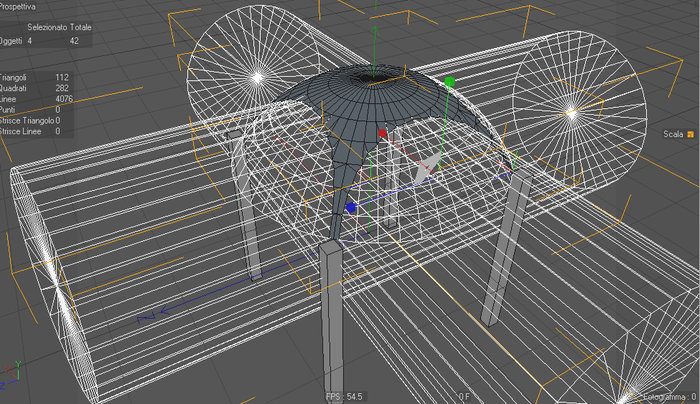Grab the green Y-axis handle sphere
700x404 pixels.
coord(450,82)
